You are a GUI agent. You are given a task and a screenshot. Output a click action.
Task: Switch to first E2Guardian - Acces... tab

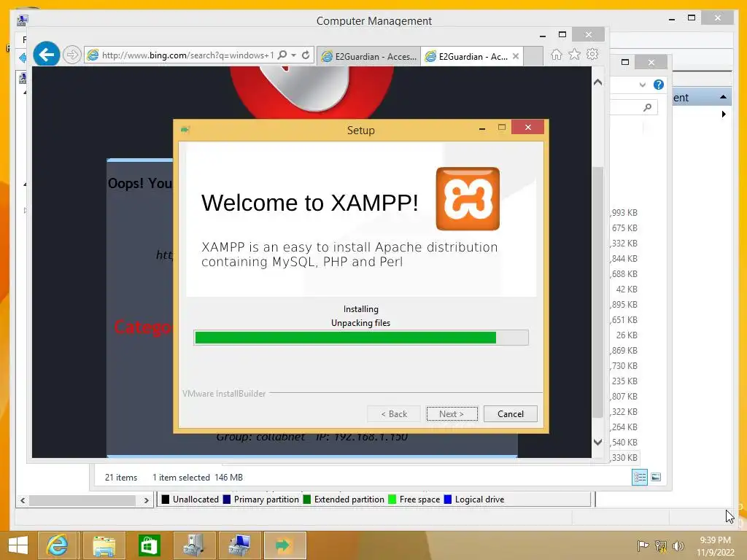coord(368,56)
